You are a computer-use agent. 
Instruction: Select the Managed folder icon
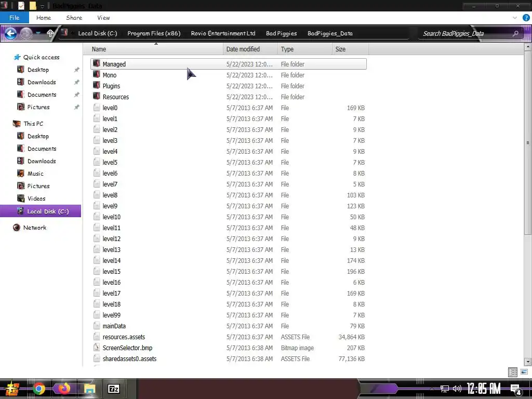97,64
